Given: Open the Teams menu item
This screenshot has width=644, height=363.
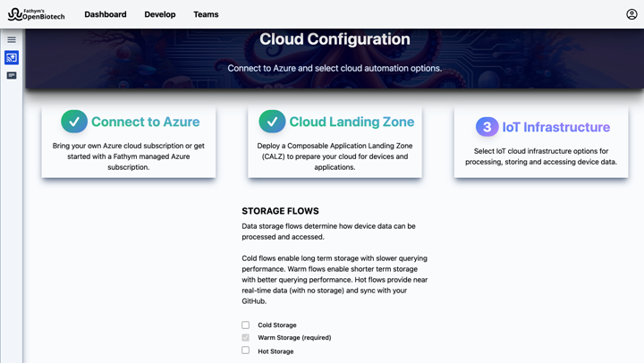Looking at the screenshot, I should (206, 14).
